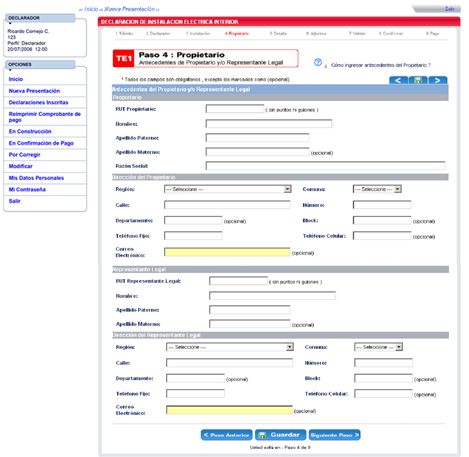
Task: Click the top right arrow next-step icon
Action: pos(438,80)
